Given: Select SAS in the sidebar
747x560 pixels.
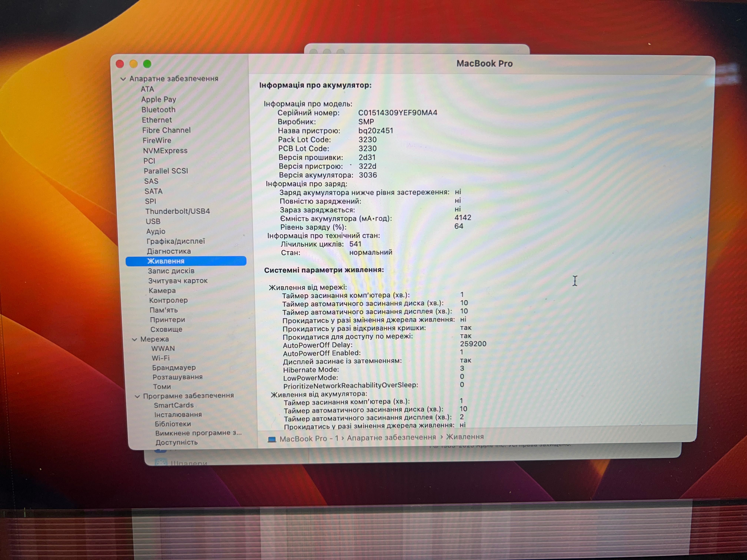Looking at the screenshot, I should point(151,181).
